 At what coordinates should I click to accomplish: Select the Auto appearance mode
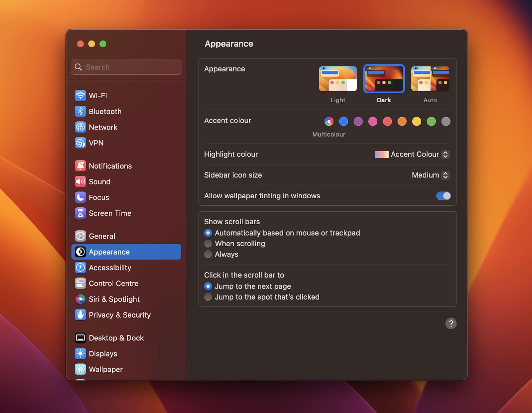[430, 79]
